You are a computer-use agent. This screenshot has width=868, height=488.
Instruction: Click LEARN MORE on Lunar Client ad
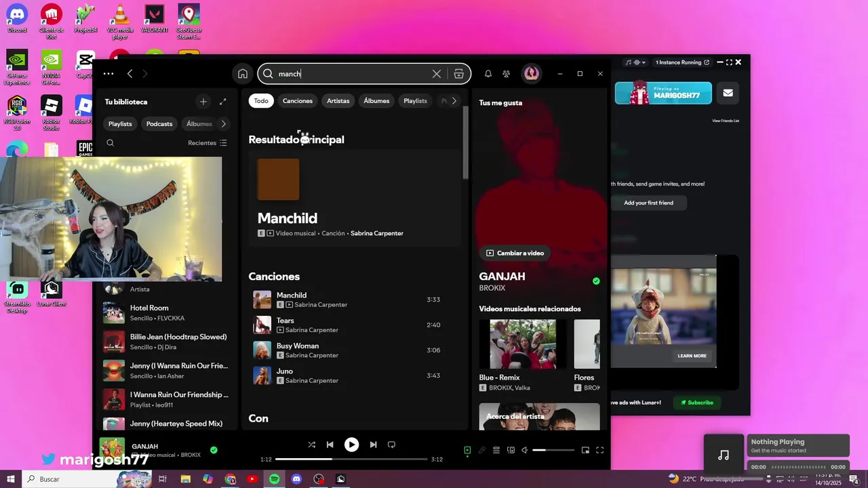692,356
